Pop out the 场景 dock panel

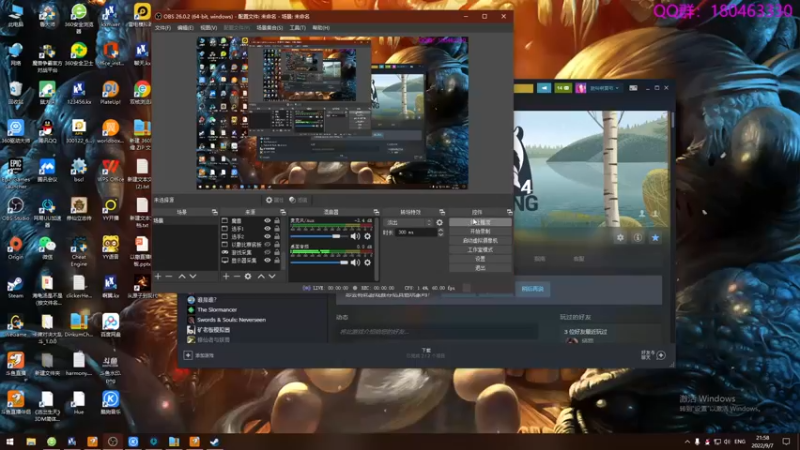pos(214,212)
